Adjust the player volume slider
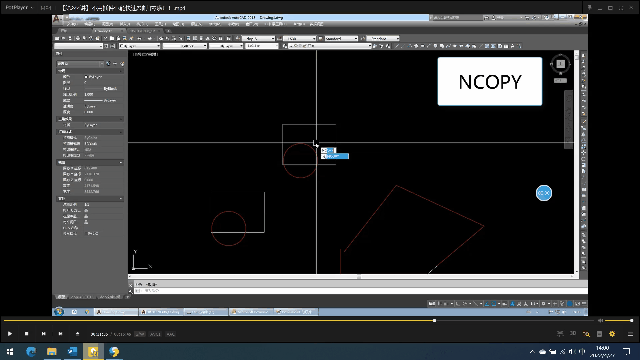 (619, 321)
